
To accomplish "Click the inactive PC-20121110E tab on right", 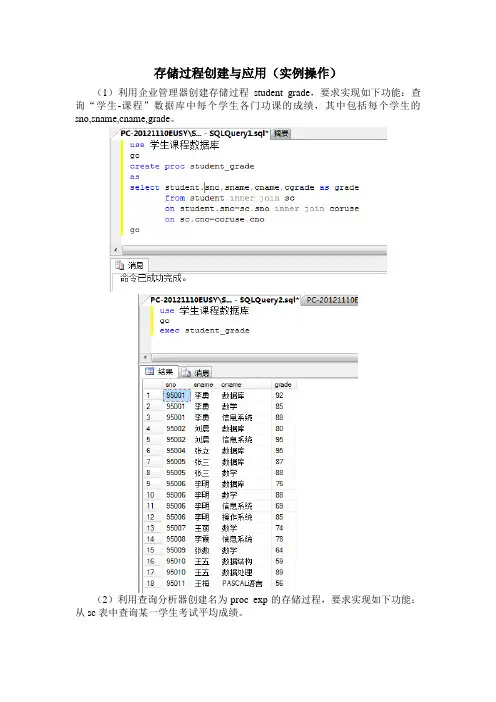I will click(x=330, y=300).
